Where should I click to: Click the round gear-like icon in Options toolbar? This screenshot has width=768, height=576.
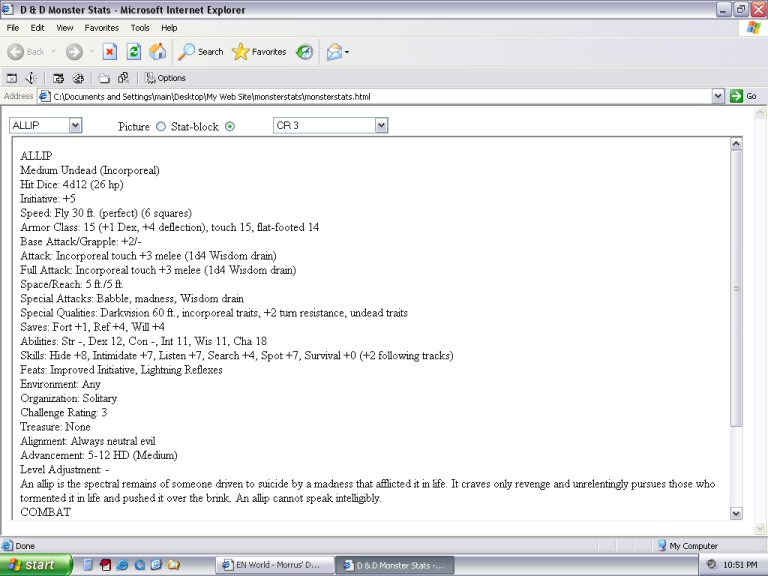tap(78, 78)
